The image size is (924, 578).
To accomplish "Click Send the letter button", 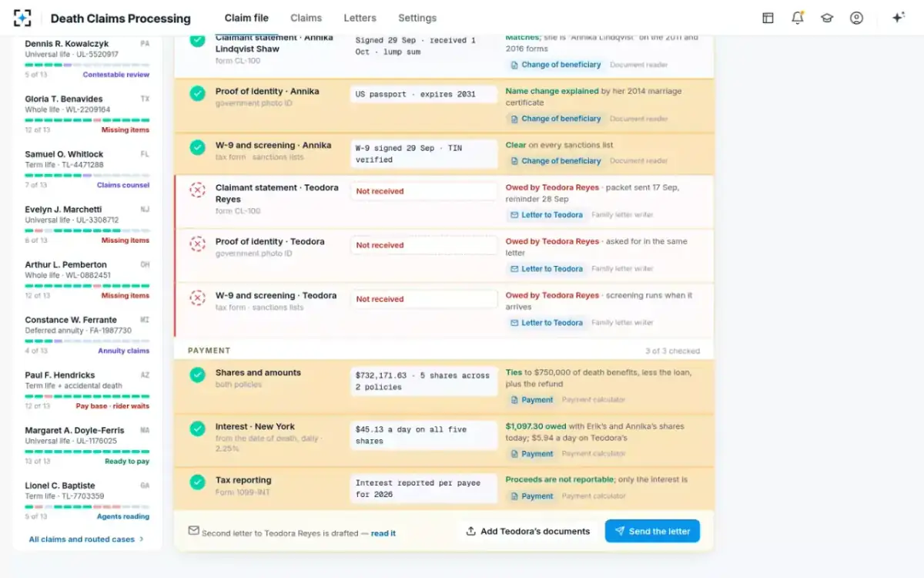I will [652, 531].
